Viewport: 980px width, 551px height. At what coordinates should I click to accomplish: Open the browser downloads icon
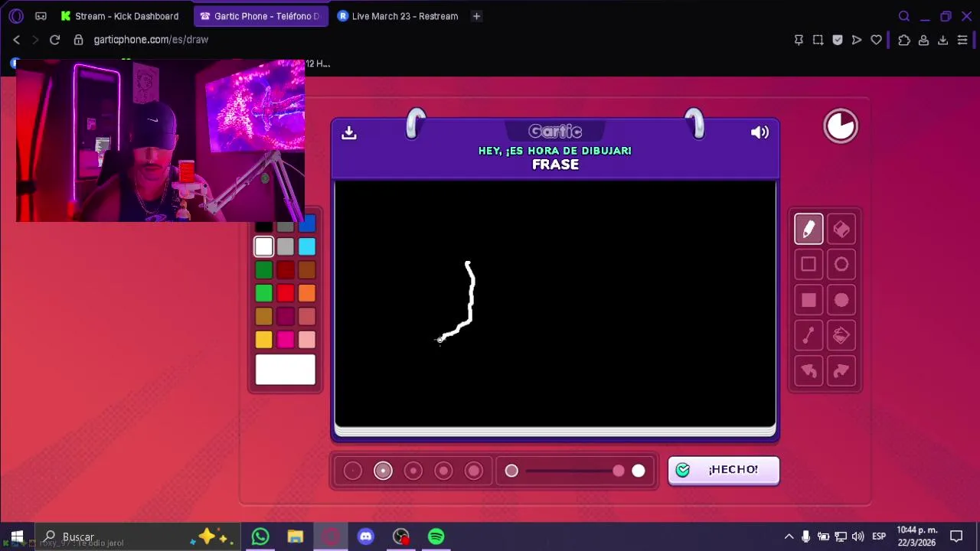(x=942, y=40)
